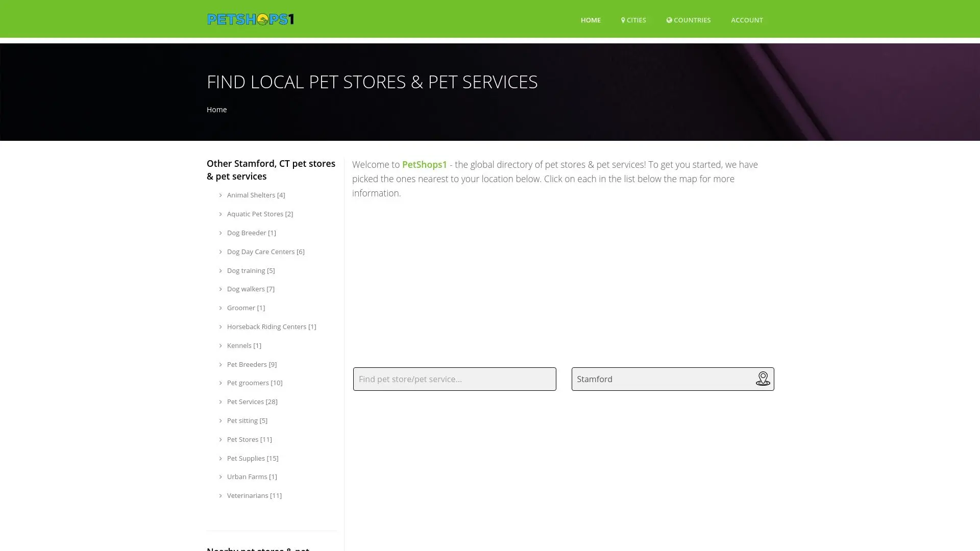Open the Cities menu item
This screenshot has height=551, width=980.
click(633, 20)
